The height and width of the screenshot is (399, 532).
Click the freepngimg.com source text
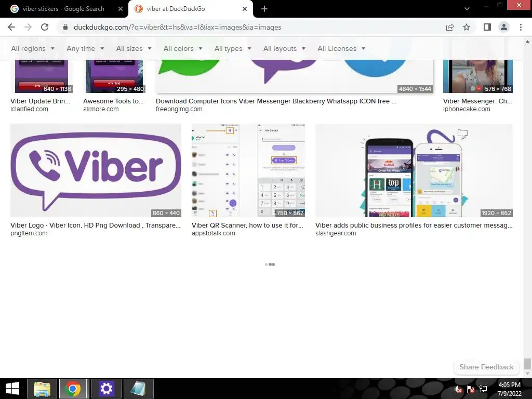click(x=179, y=109)
